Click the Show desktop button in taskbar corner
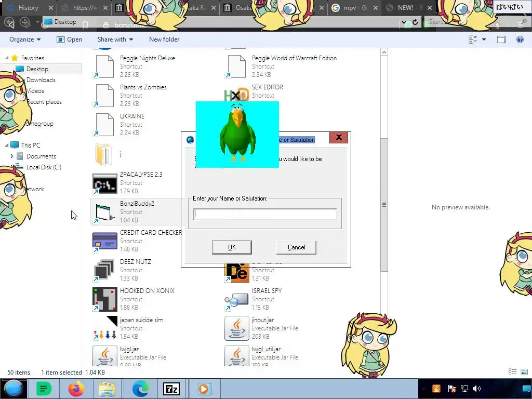This screenshot has height=399, width=532. click(527, 389)
